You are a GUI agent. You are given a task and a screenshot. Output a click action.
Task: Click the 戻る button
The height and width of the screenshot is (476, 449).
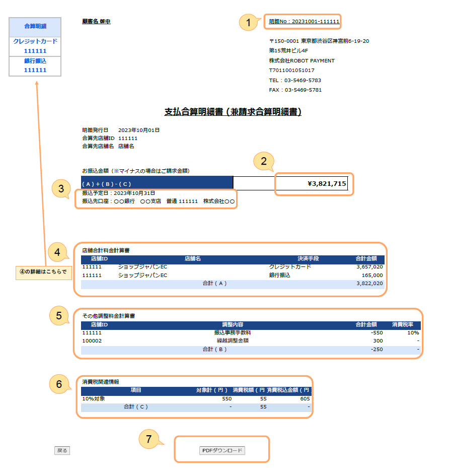[62, 450]
